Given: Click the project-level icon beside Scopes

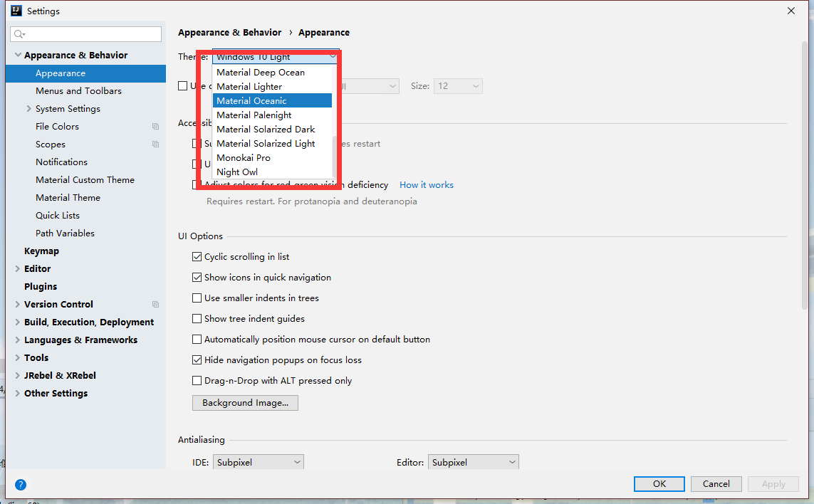Looking at the screenshot, I should tap(155, 145).
